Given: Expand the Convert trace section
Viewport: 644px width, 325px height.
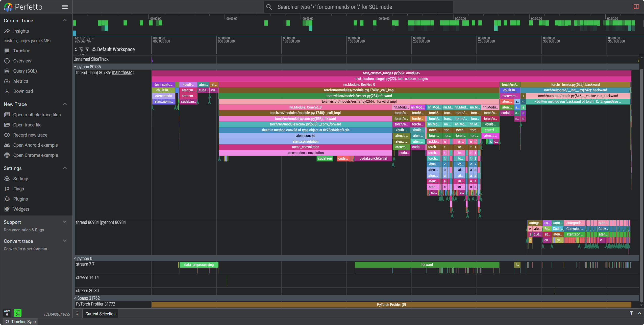Looking at the screenshot, I should pyautogui.click(x=65, y=241).
